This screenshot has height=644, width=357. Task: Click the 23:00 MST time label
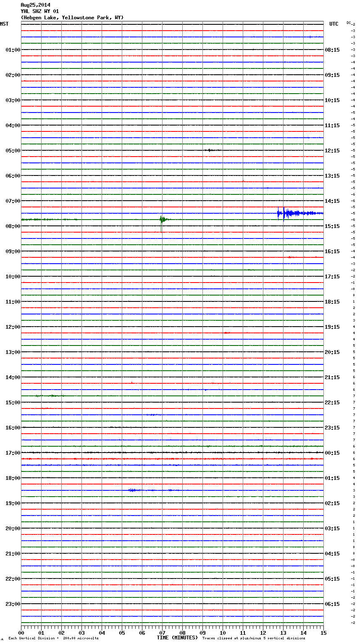[13, 604]
